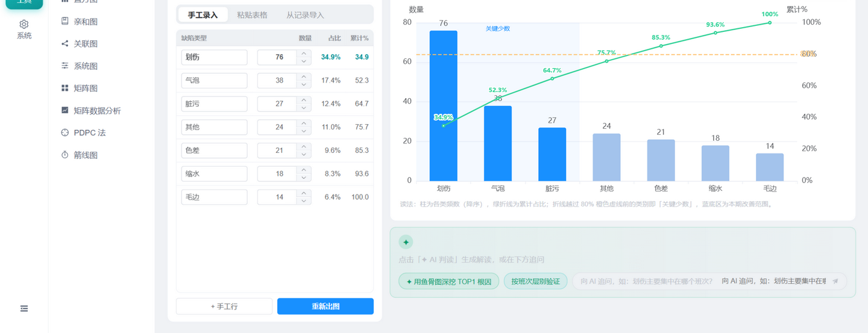Add a row with + 手工行 button
Screen dimensions: 868x333
224,307
